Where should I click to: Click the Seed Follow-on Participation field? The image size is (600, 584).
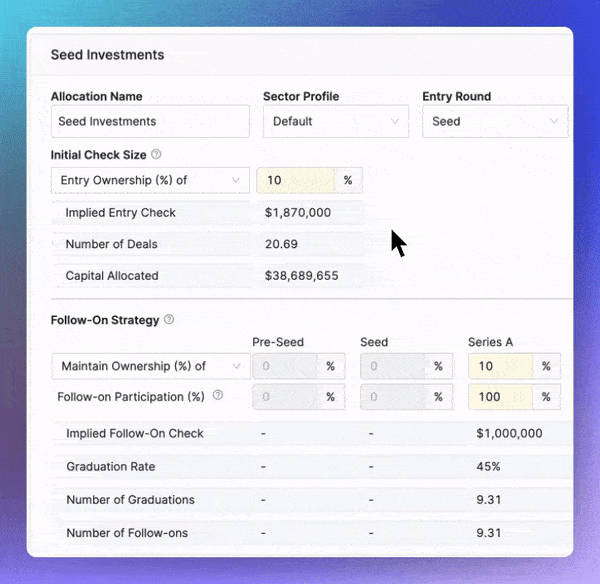click(392, 397)
